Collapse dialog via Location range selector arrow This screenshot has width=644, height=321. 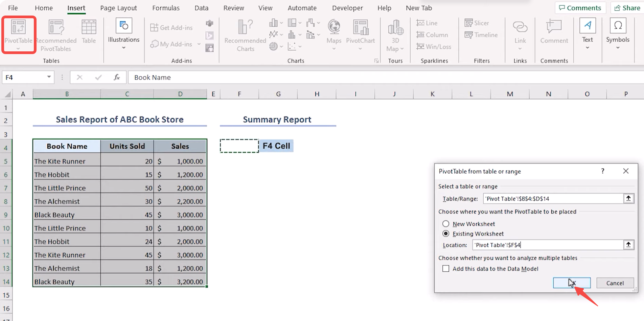pyautogui.click(x=628, y=245)
